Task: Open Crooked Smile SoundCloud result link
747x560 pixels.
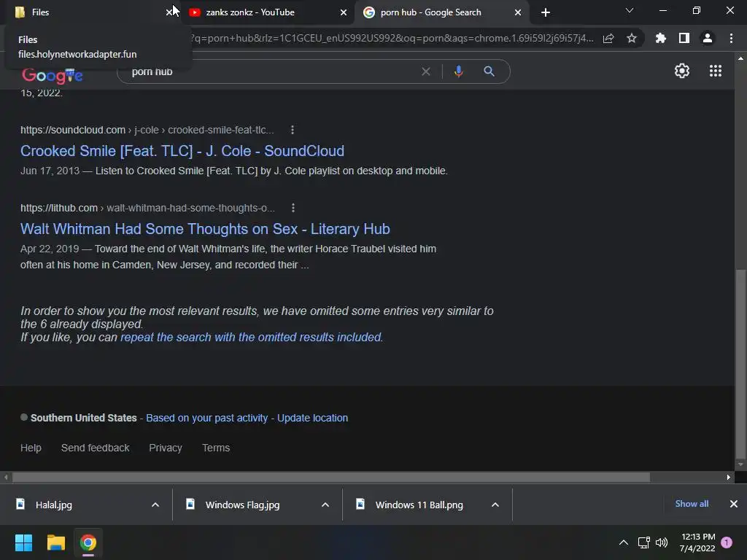Action: point(182,151)
